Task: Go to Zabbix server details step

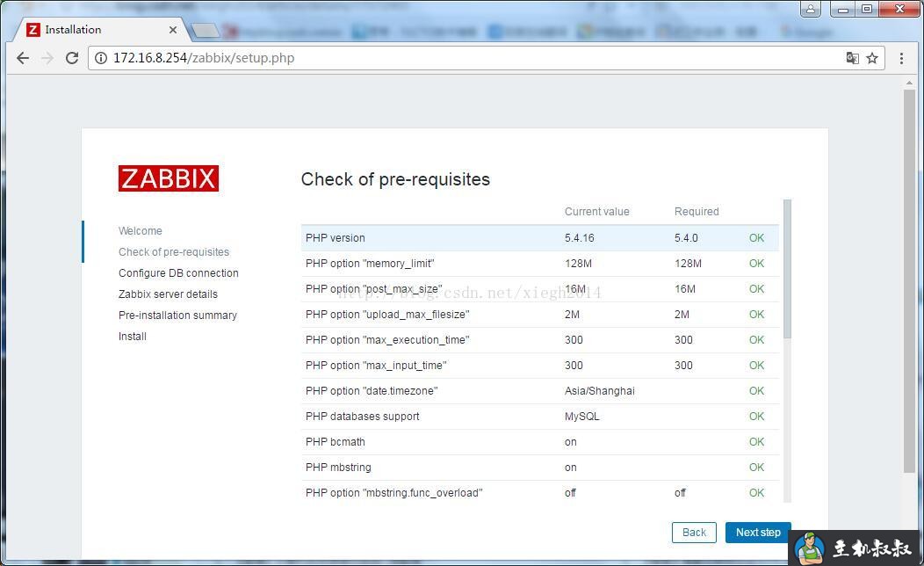Action: click(x=168, y=294)
